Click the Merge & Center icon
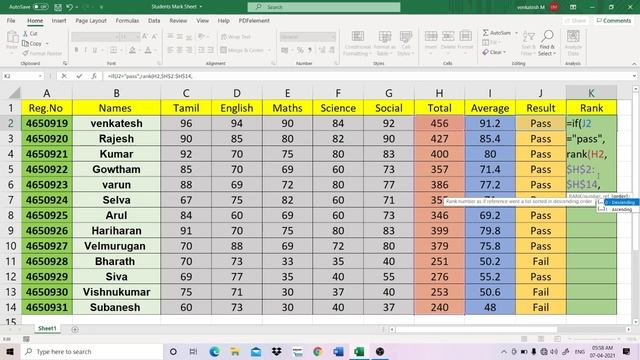This screenshot has width=640, height=360. 223,50
